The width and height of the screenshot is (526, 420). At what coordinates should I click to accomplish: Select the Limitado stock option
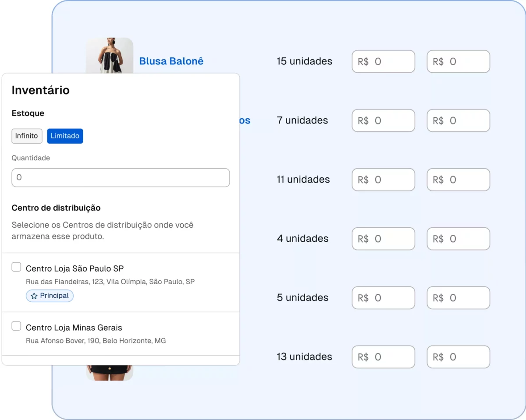tap(65, 136)
